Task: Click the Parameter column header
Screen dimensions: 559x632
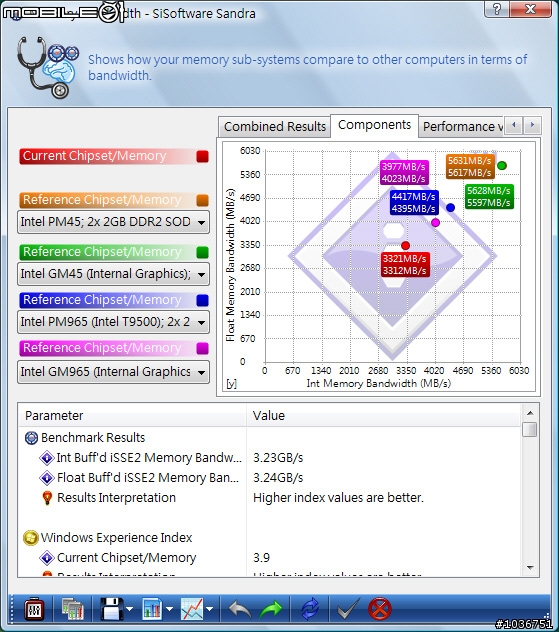Action: coord(132,416)
